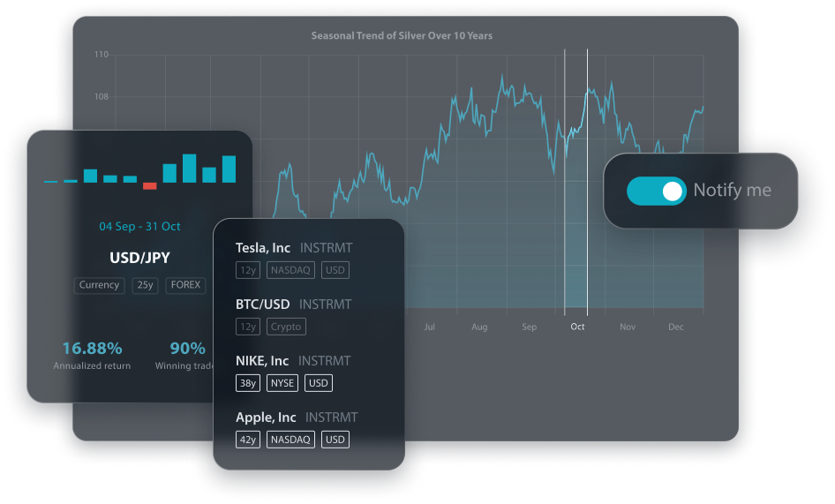This screenshot has width=835, height=504.
Task: Click the FOREX tag on USD/JPY card
Action: pyautogui.click(x=186, y=285)
